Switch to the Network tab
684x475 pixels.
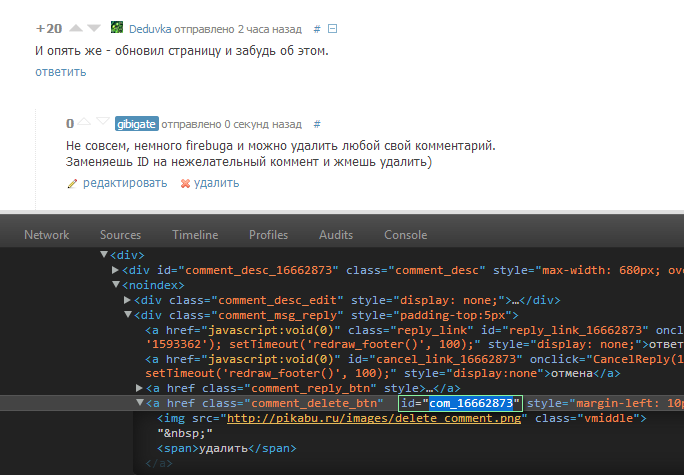[47, 234]
